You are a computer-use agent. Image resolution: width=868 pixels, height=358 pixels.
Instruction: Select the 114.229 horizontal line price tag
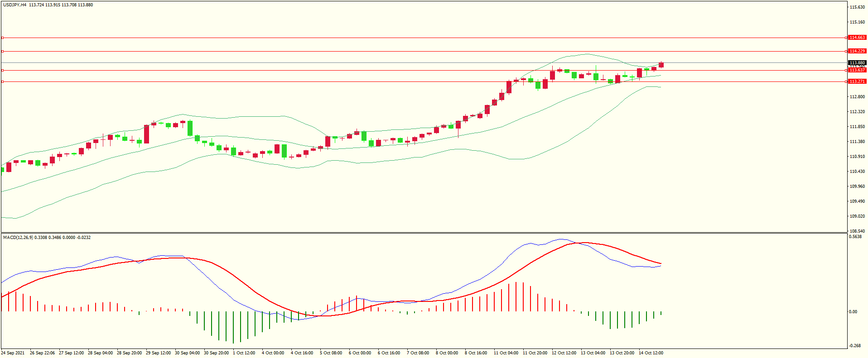[x=857, y=51]
